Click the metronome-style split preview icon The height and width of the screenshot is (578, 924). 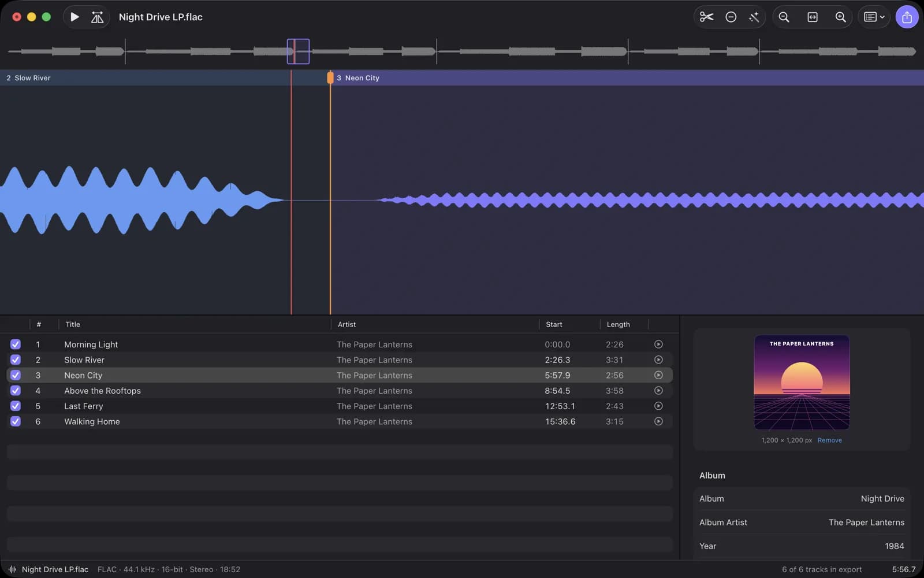click(x=97, y=17)
